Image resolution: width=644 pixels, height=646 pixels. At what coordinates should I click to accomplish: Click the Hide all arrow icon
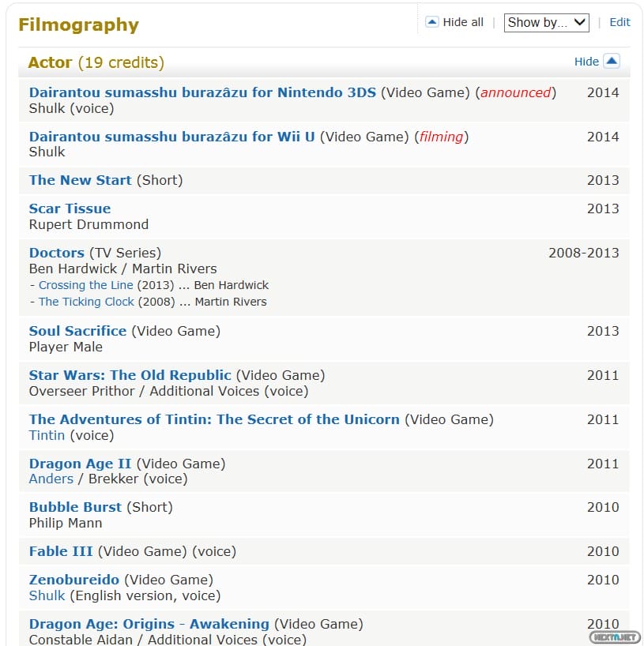tap(431, 22)
